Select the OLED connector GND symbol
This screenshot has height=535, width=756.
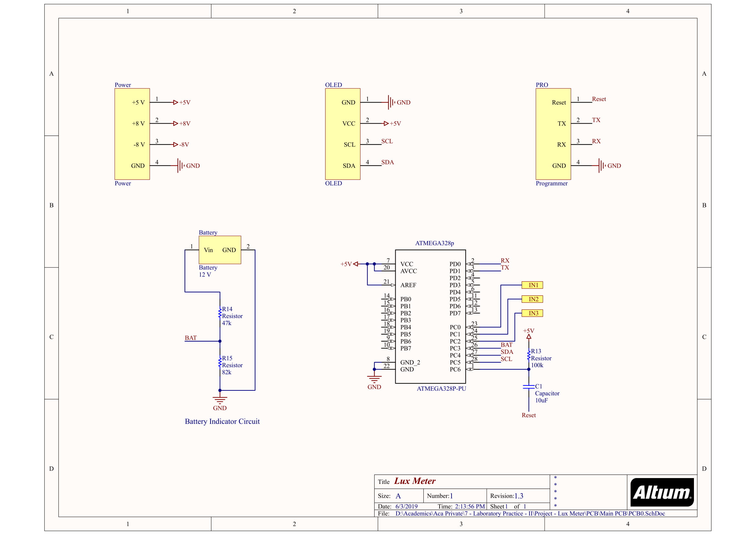[391, 103]
